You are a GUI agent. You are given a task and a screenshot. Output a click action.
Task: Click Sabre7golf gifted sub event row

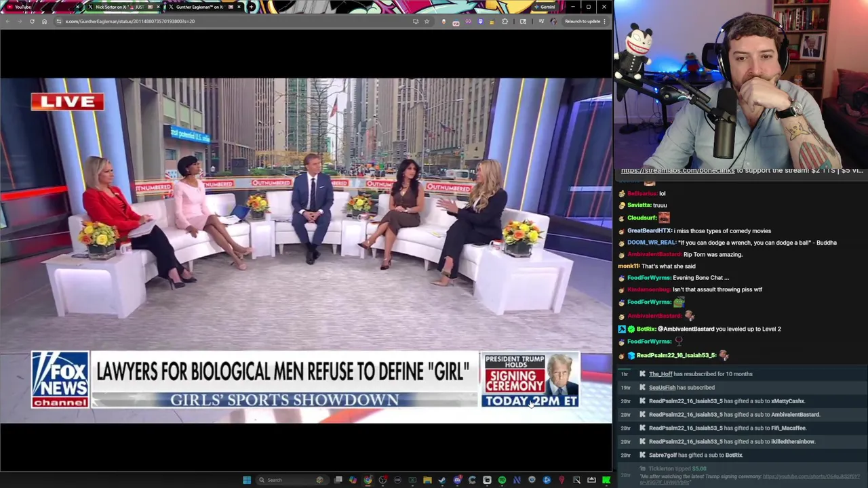coord(743,455)
